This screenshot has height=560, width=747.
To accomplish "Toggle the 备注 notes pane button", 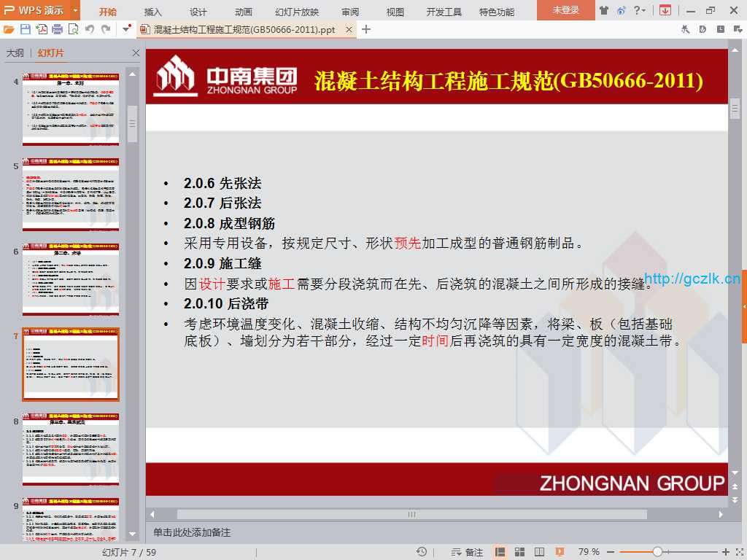I will 468,552.
